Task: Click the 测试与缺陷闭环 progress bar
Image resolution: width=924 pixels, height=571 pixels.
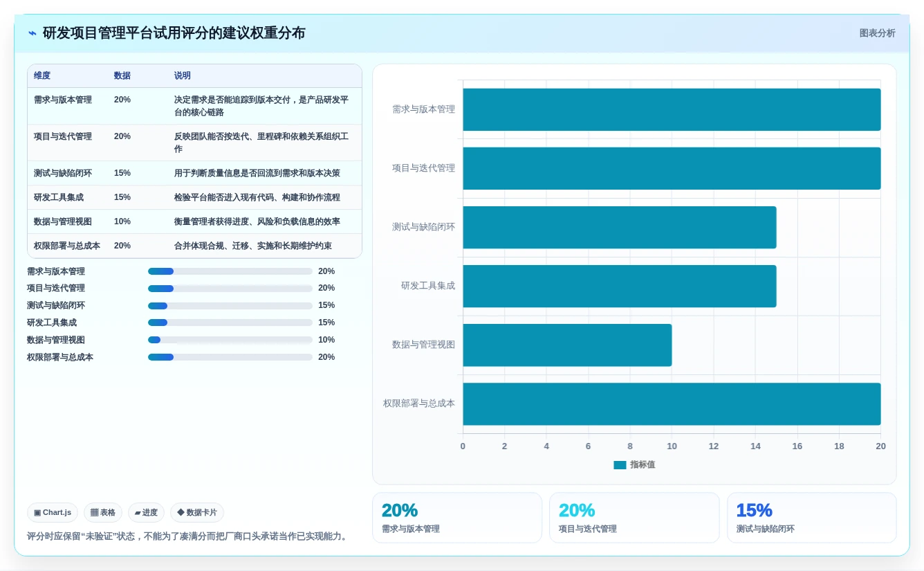Action: pyautogui.click(x=230, y=305)
